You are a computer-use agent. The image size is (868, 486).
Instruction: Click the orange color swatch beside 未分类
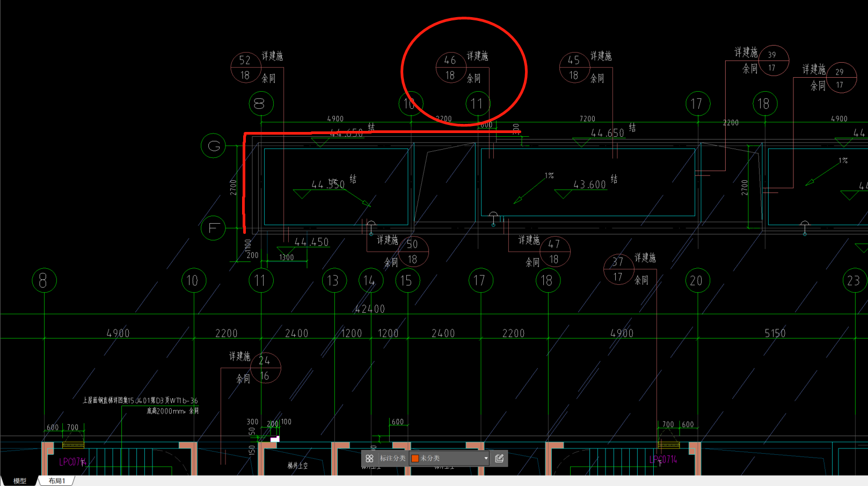click(415, 458)
